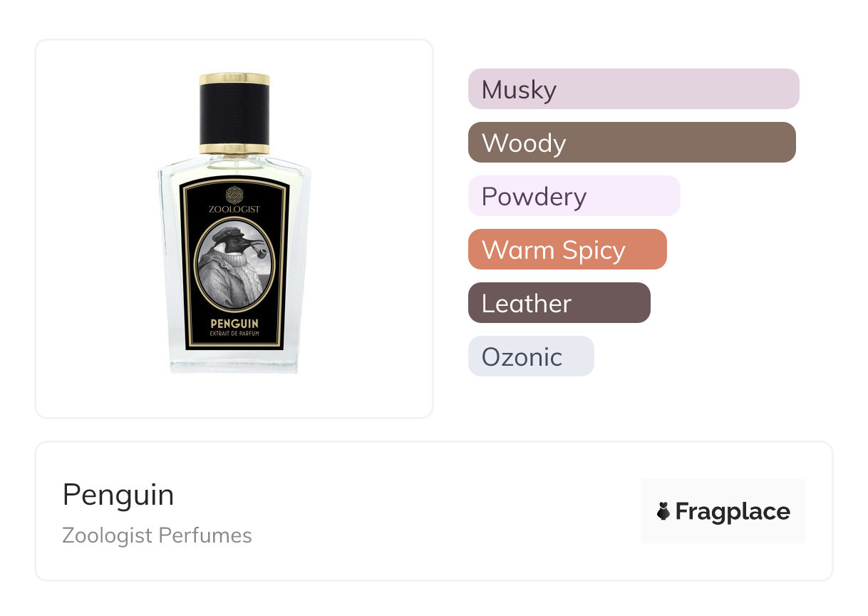Click the black bottle cap
Viewport: 868px width, 616px height.
234,113
